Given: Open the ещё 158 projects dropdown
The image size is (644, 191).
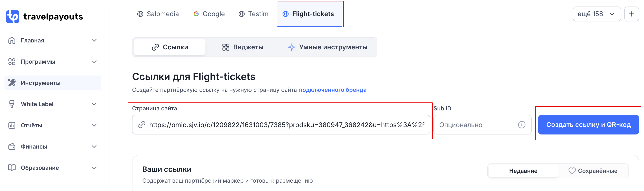Looking at the screenshot, I should tap(596, 14).
